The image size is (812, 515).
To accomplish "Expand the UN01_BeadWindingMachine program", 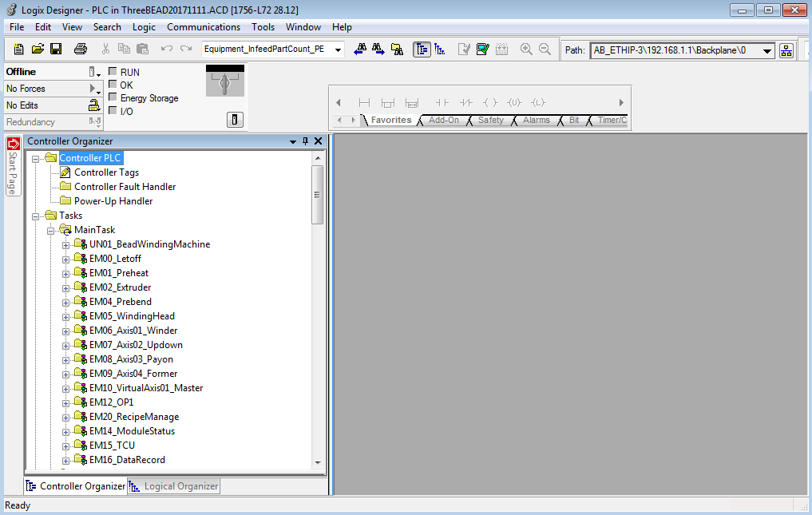I will coord(66,244).
